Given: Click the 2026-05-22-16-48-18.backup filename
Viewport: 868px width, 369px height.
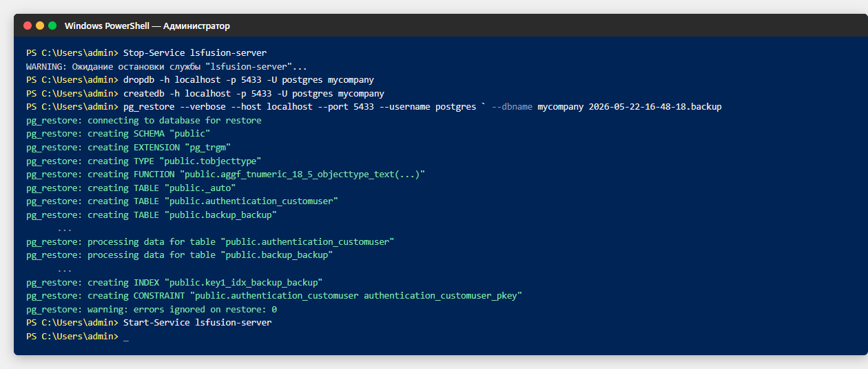Looking at the screenshot, I should 655,107.
